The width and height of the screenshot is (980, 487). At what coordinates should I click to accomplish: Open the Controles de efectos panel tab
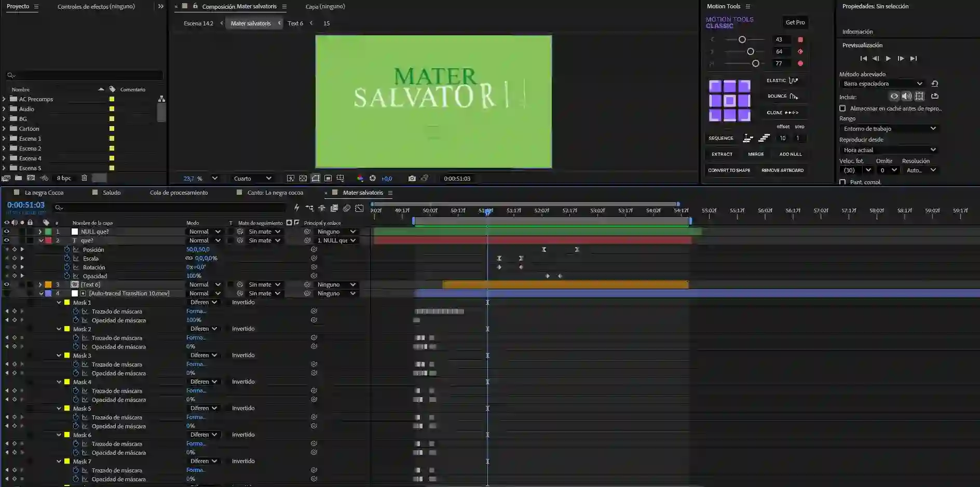tap(96, 7)
